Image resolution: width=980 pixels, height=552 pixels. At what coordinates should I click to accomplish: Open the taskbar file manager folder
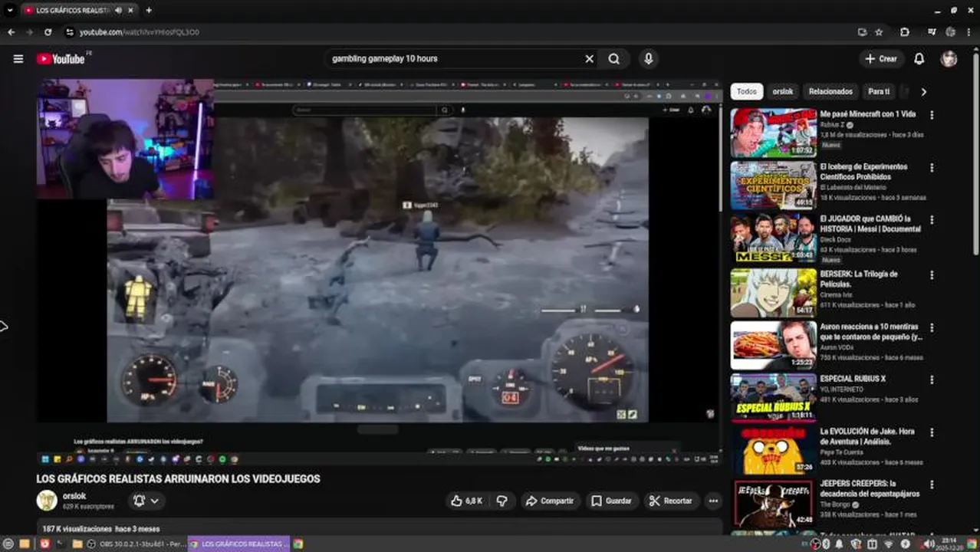pyautogui.click(x=77, y=544)
